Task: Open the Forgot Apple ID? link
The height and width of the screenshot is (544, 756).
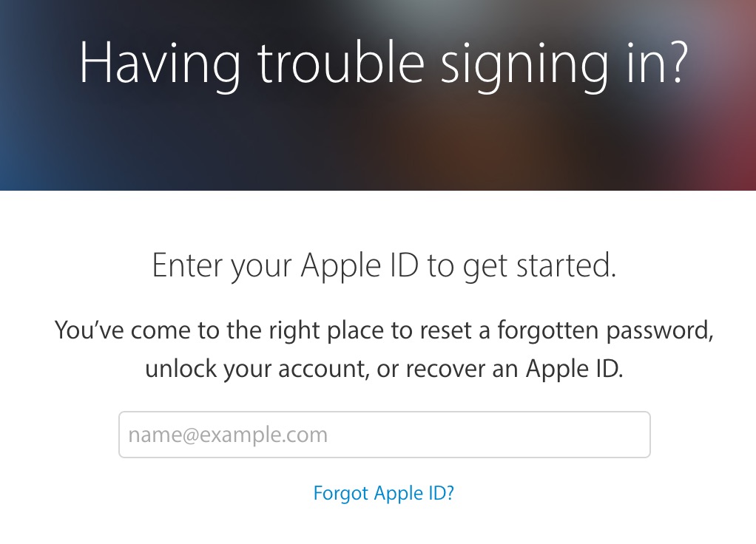Action: 384,494
